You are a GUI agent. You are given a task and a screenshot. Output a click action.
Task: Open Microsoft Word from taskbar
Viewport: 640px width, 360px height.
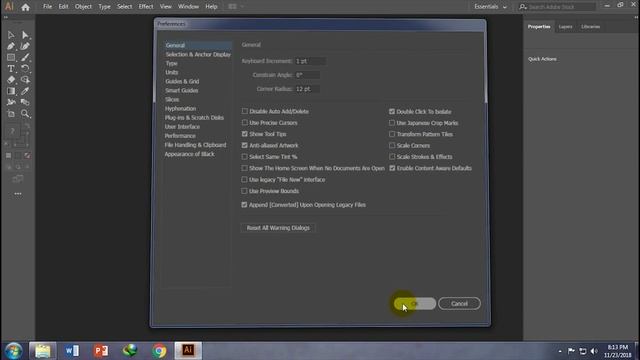click(72, 351)
